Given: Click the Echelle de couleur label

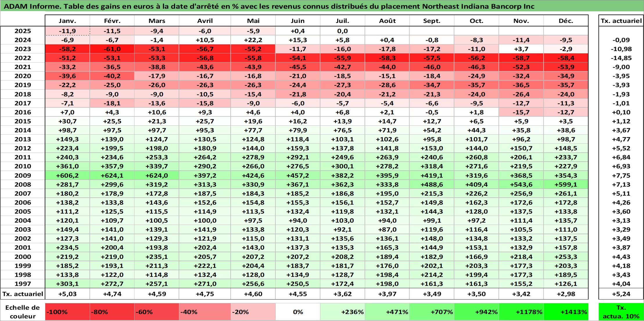Looking at the screenshot, I should pos(23,312).
